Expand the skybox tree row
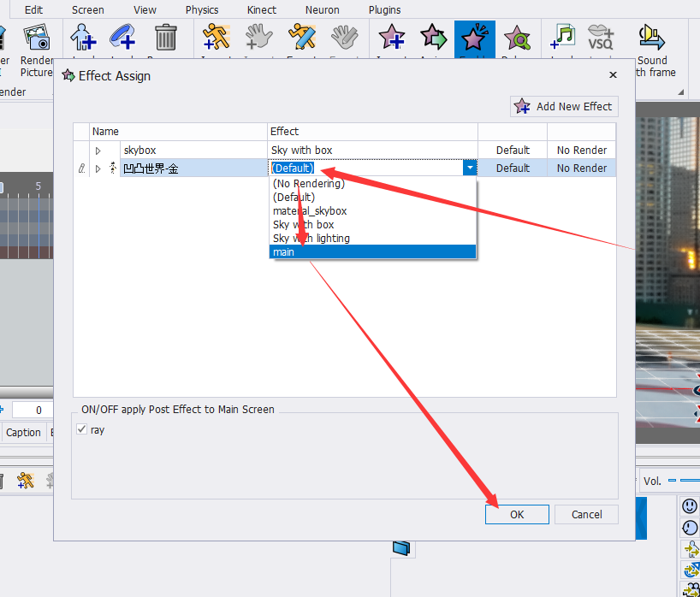 coord(98,151)
